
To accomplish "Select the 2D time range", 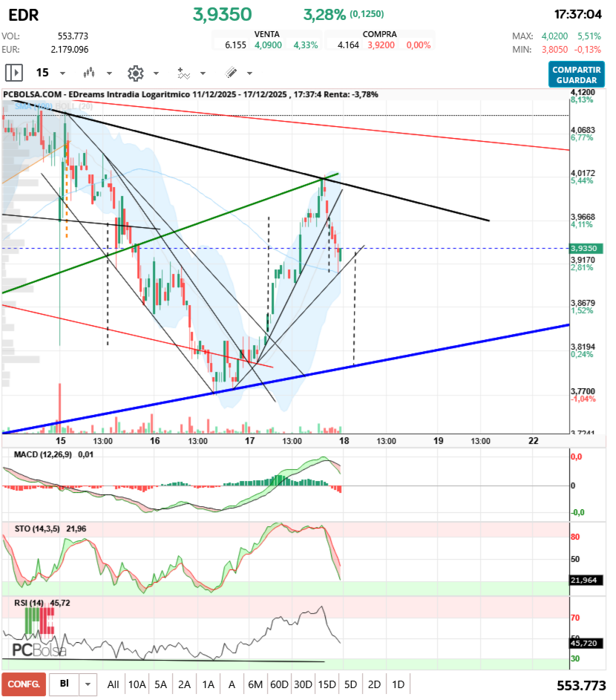I will point(374,684).
